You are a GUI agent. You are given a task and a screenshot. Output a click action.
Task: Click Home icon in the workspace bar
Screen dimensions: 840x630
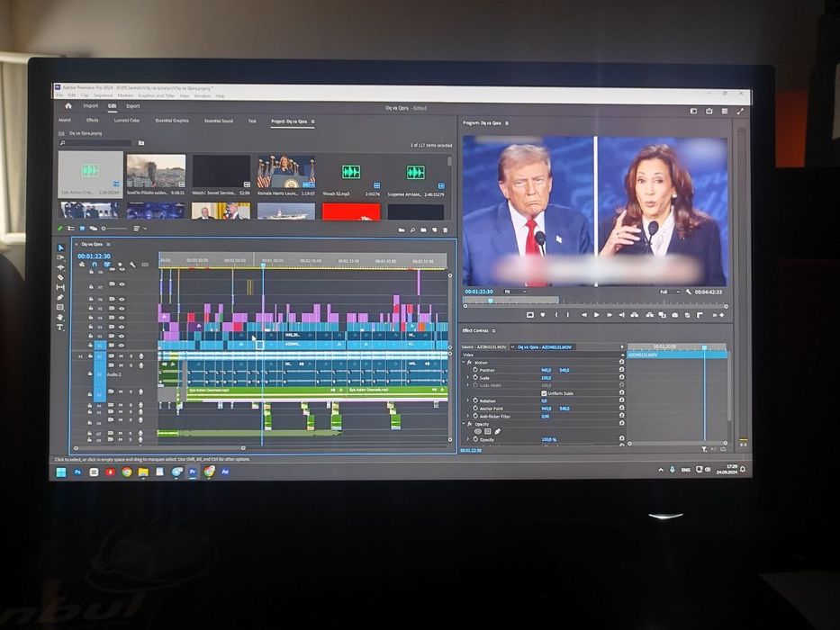(68, 106)
